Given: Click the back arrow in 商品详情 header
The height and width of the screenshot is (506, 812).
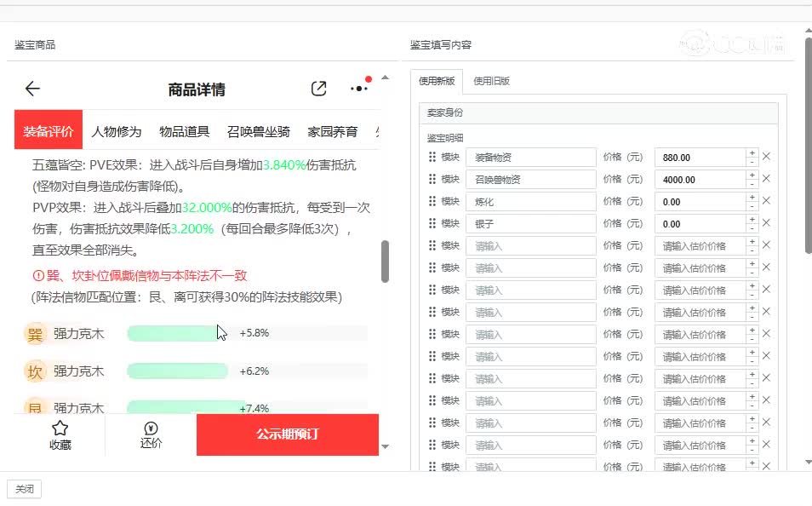Looking at the screenshot, I should (x=32, y=89).
